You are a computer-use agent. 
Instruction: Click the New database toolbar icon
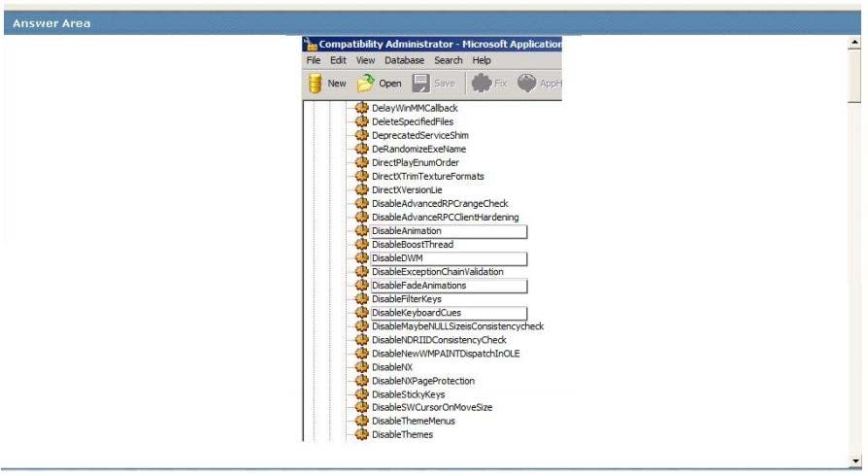(x=316, y=84)
